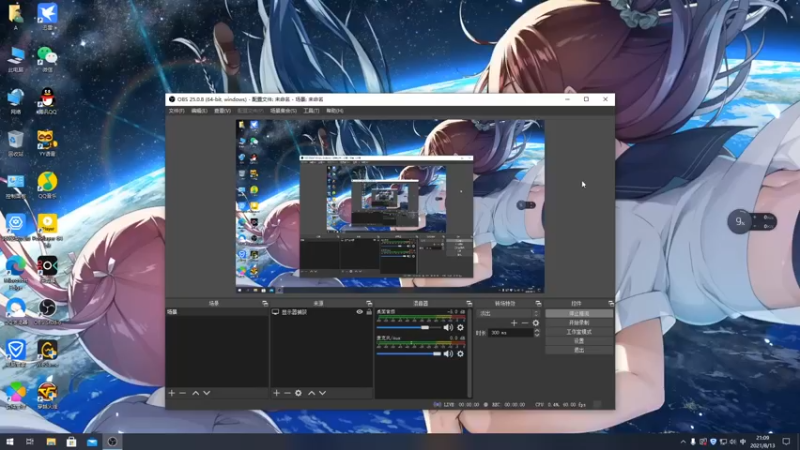Pop out the Sources dock panel
The height and width of the screenshot is (450, 800).
point(369,304)
